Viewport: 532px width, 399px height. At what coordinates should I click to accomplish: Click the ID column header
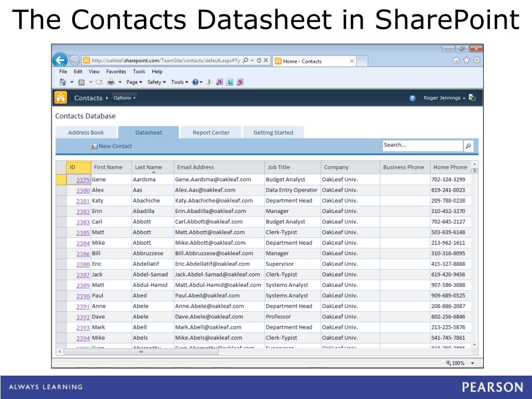point(78,167)
